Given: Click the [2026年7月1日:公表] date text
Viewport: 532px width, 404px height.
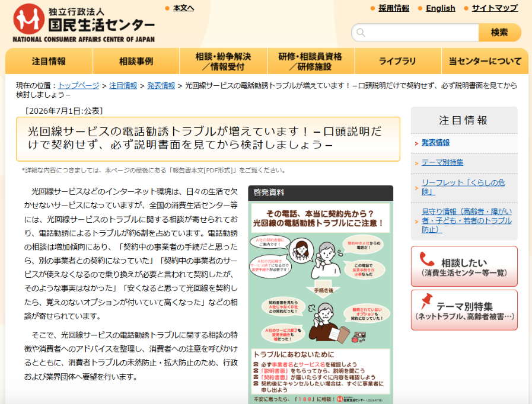Looking at the screenshot, I should 64,111.
